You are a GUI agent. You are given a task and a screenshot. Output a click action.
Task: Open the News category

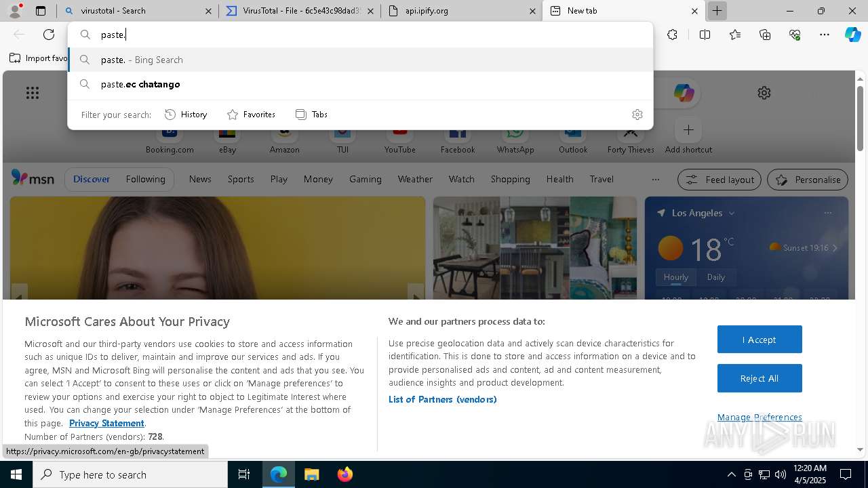tap(200, 179)
